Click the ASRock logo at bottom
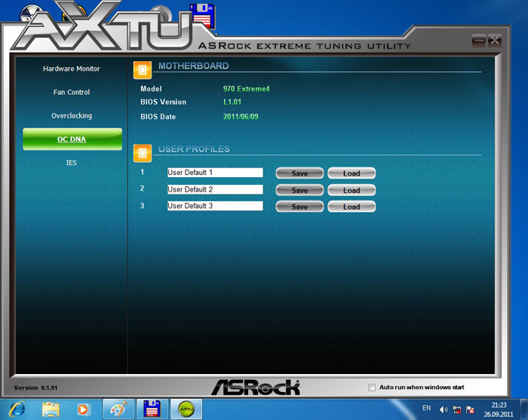This screenshot has height=420, width=528. point(256,388)
